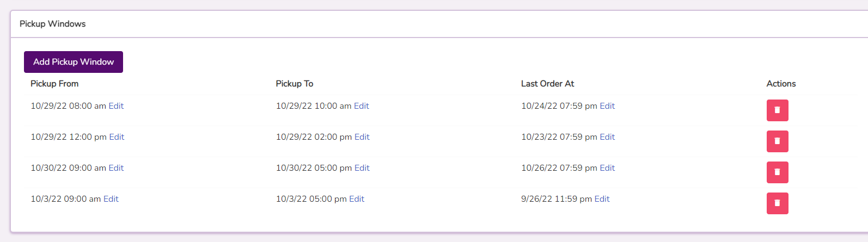This screenshot has height=242, width=868.
Task: Edit Last Order At 10/24/22 07:59 pm
Action: click(x=607, y=106)
